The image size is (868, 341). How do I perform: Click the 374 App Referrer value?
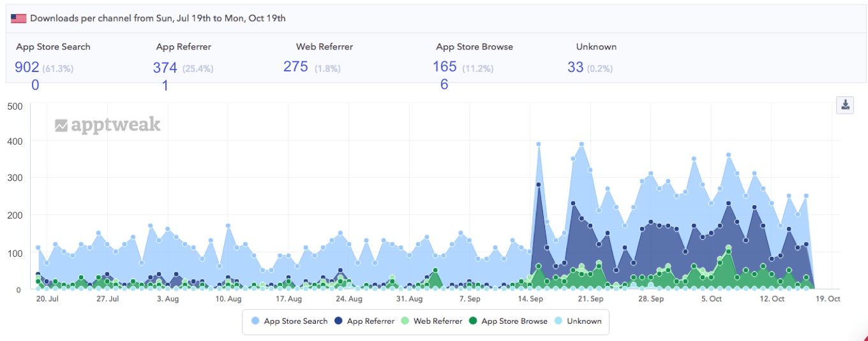[x=165, y=67]
